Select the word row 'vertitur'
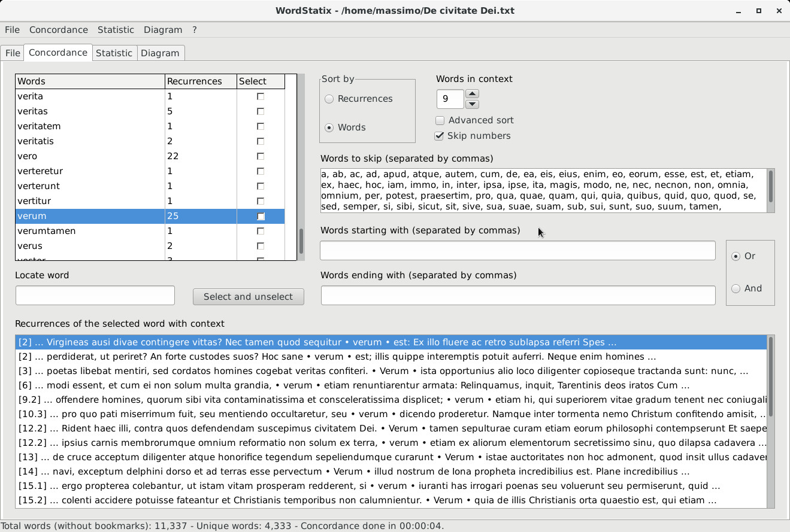 (150, 201)
